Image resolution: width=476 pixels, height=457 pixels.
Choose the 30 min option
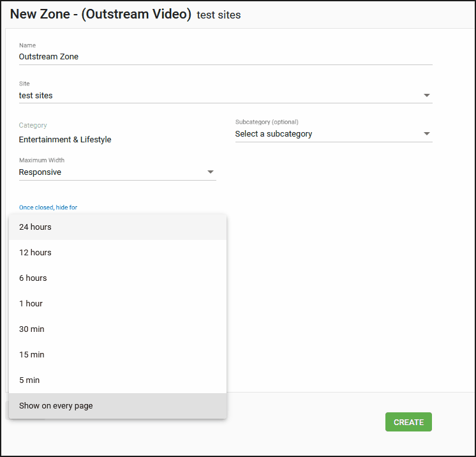pos(118,329)
